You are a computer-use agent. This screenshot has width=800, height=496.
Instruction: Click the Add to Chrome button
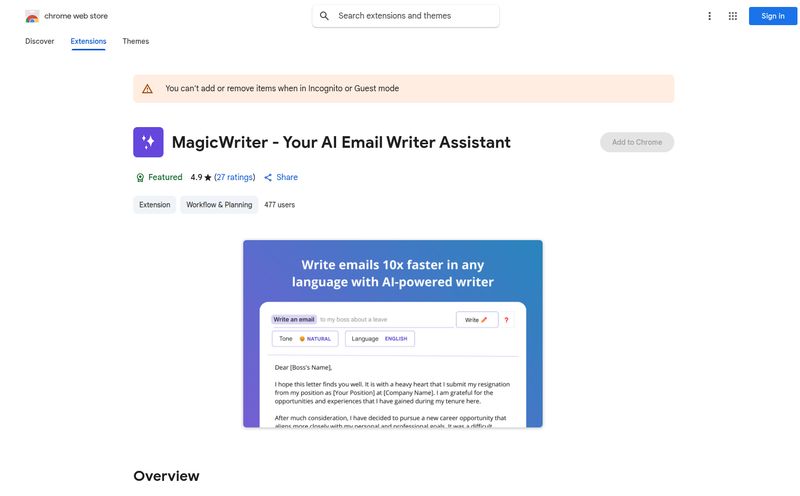tap(637, 142)
